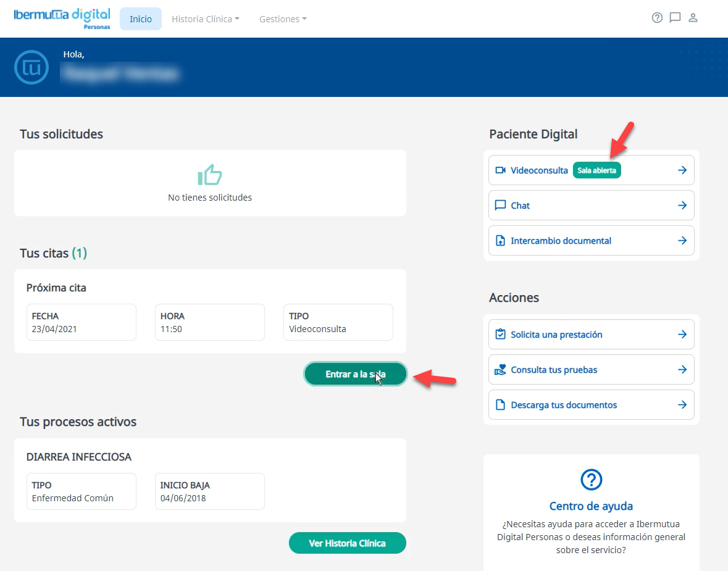Click the file icon for Descarga tus documentos
Viewport: 728px width, 571px height.
(x=501, y=405)
